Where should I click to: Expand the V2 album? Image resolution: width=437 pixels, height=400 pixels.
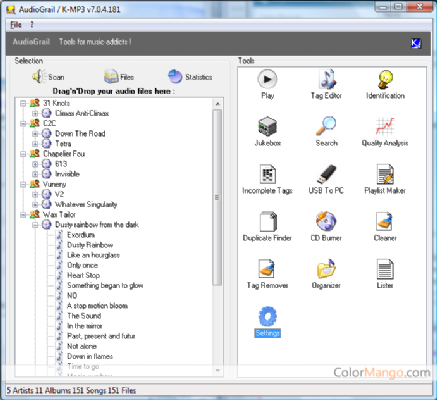click(x=35, y=194)
